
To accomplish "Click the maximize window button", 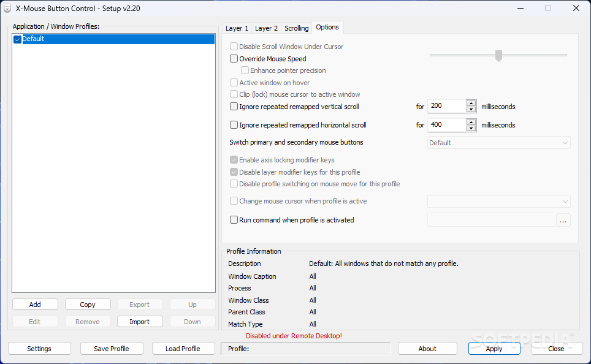I will [x=548, y=9].
